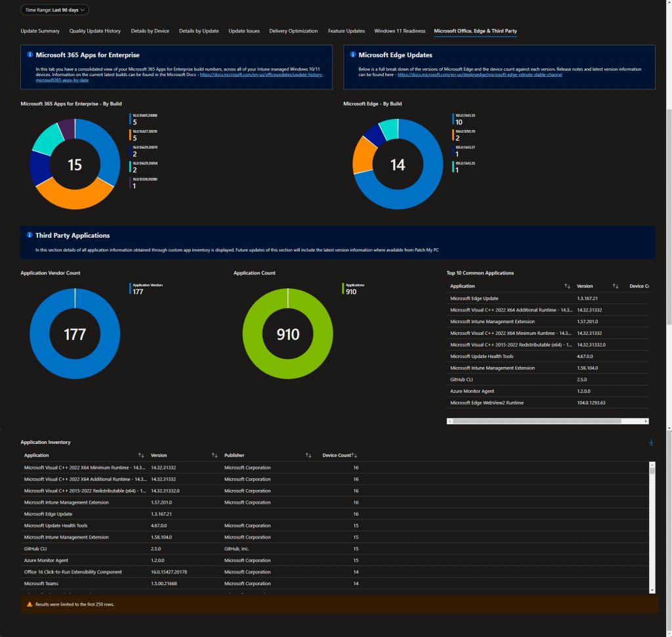The width and height of the screenshot is (672, 637).
Task: Select Microsoft Edge Update row in Application Inventory
Action: point(335,514)
